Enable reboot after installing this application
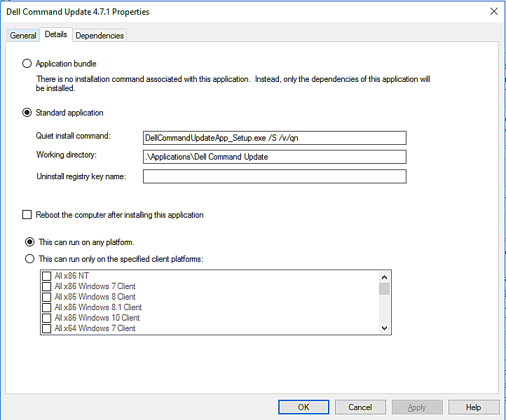Image resolution: width=506 pixels, height=420 pixels. pyautogui.click(x=27, y=215)
